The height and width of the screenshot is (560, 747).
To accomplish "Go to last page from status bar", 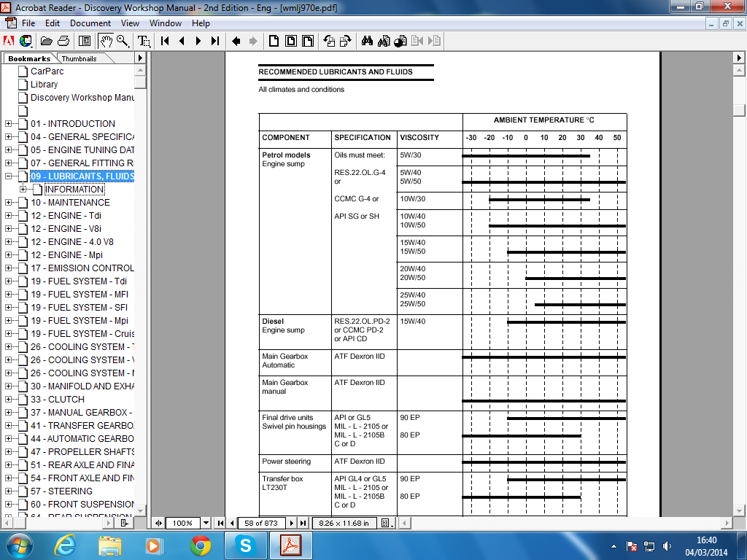I will (x=303, y=523).
